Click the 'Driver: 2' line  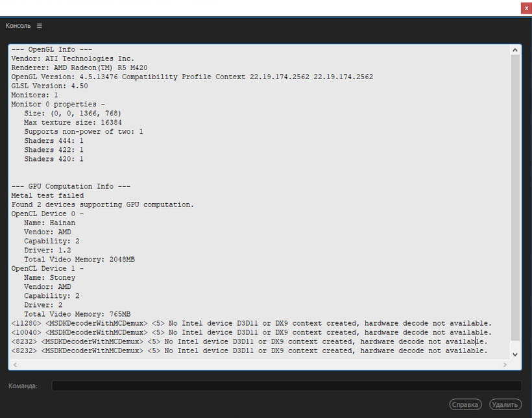(43, 305)
